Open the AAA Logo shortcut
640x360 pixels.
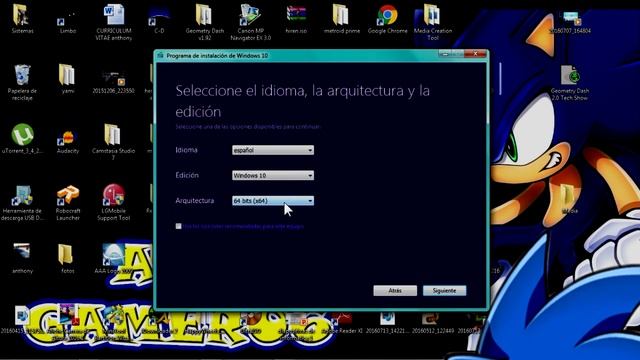(x=113, y=255)
